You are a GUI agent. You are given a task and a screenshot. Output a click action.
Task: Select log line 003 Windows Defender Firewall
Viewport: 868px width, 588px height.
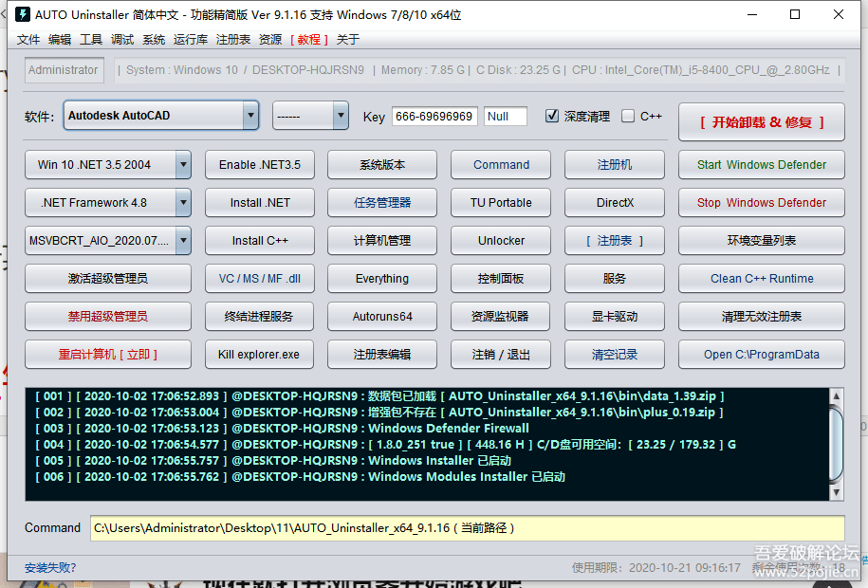pyautogui.click(x=283, y=428)
